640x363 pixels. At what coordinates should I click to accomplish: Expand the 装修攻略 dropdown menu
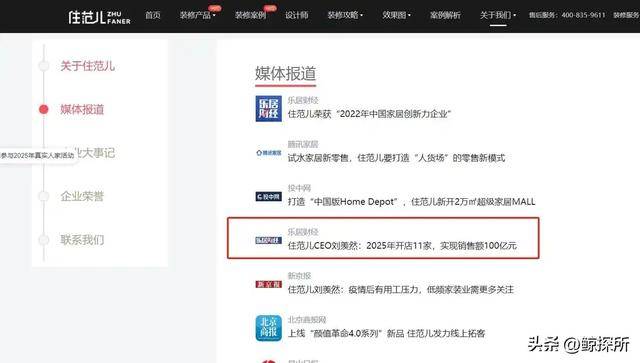point(345,15)
